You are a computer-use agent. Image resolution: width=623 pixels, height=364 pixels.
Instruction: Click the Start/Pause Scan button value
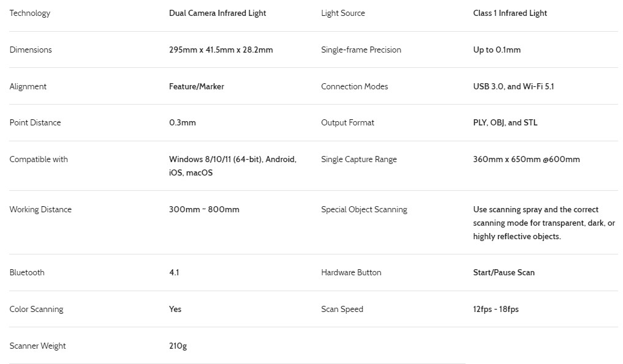[504, 272]
